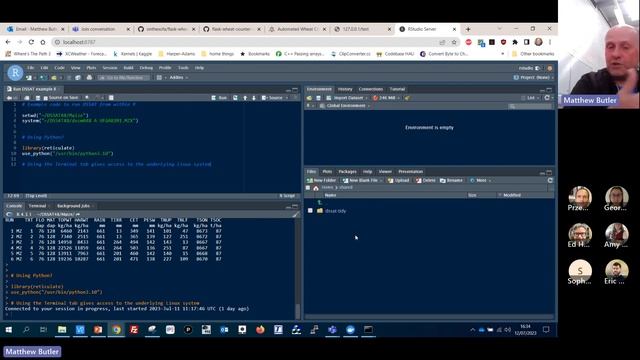
Task: Click the refresh icon in Environment pane
Action: coord(547,98)
